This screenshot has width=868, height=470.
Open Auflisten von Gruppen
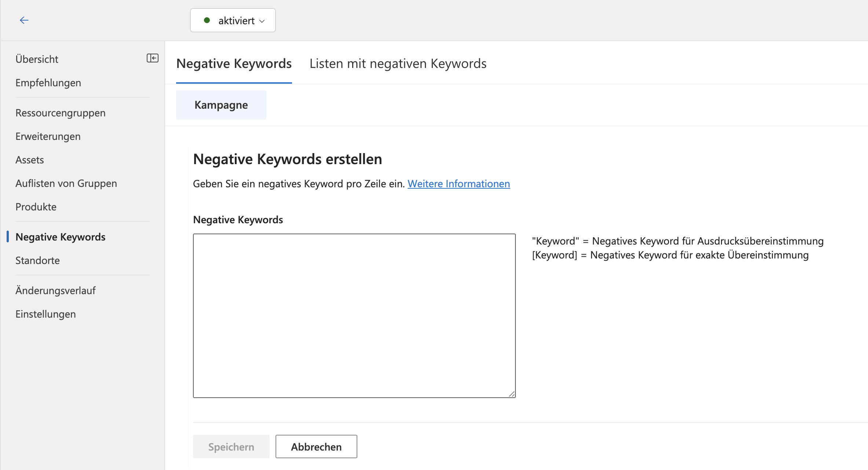click(66, 183)
